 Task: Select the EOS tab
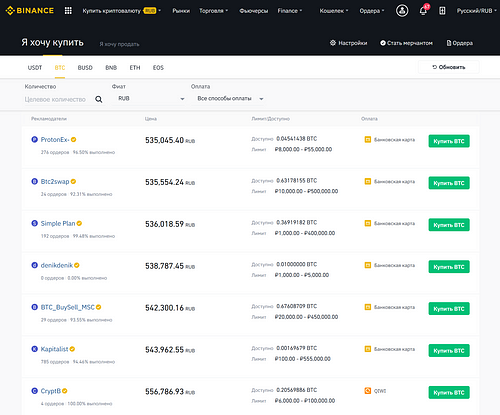[158, 68]
